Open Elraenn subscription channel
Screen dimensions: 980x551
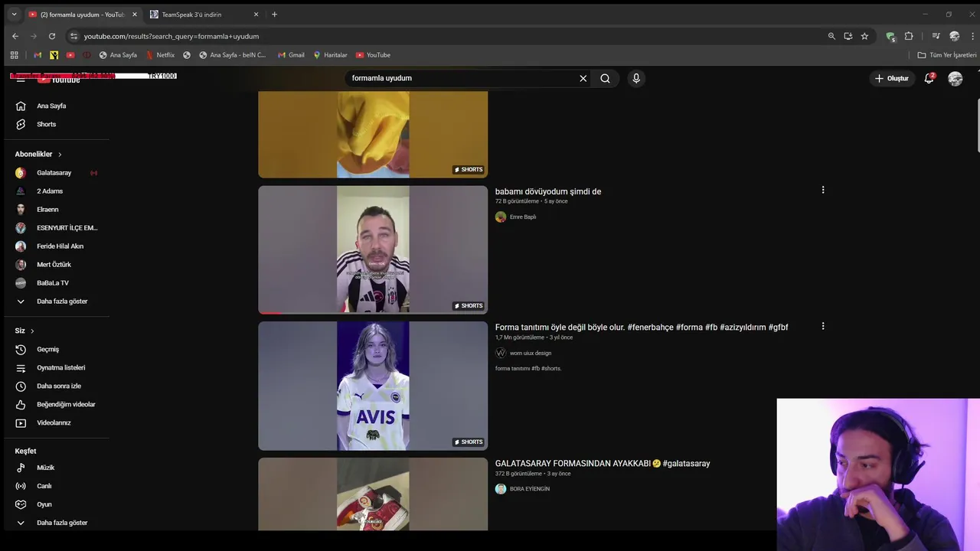47,210
